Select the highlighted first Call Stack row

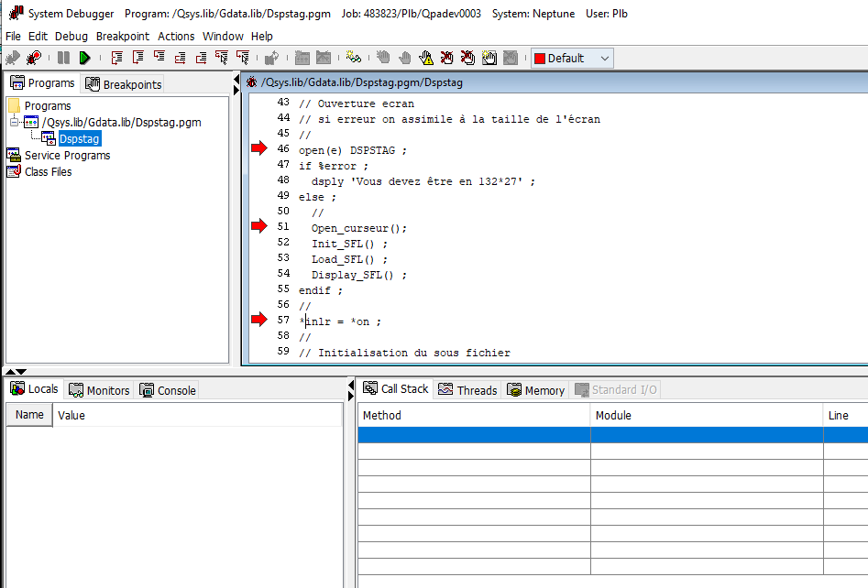click(x=613, y=435)
